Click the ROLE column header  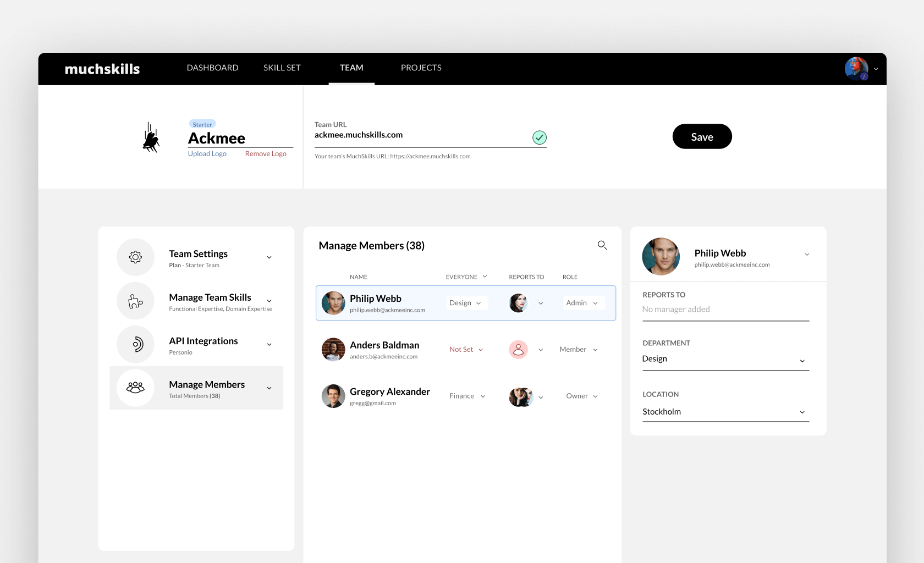click(x=570, y=277)
